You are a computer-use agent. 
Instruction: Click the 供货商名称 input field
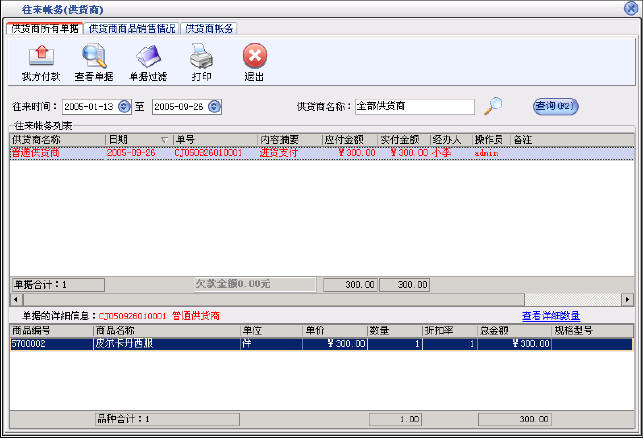(x=413, y=107)
